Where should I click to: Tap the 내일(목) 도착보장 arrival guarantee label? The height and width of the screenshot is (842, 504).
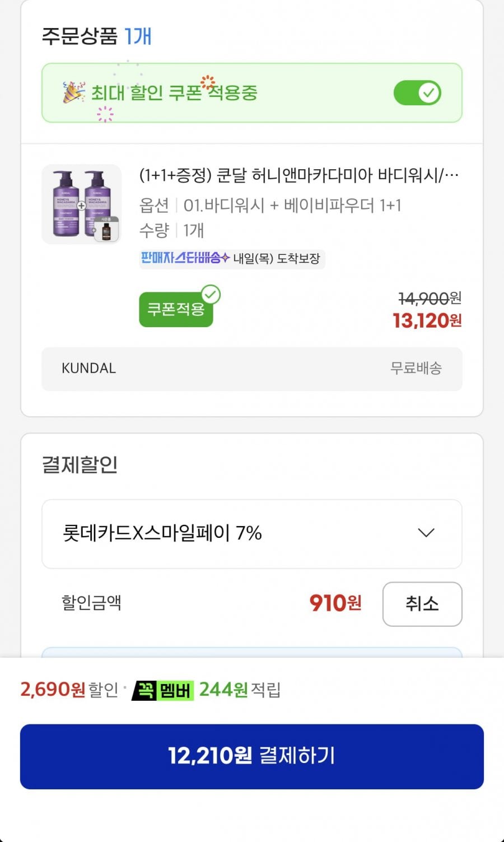(x=277, y=258)
